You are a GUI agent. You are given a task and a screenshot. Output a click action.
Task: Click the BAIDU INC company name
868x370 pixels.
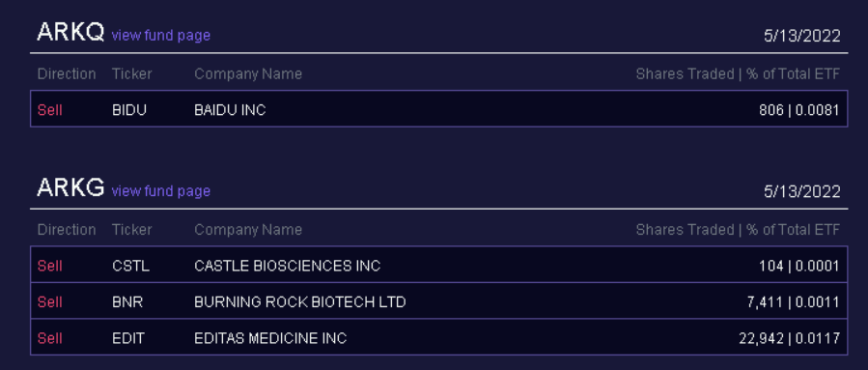[x=230, y=110]
